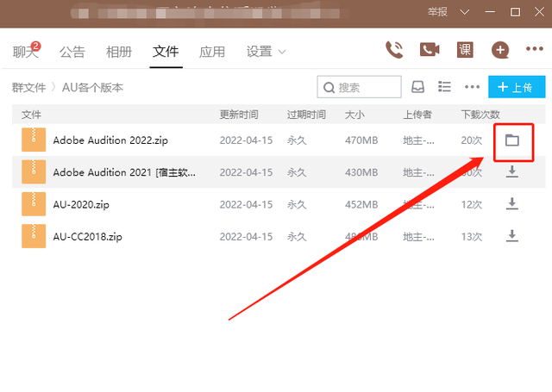Open the 聊天 chat tab
The image size is (552, 392).
coord(25,52)
